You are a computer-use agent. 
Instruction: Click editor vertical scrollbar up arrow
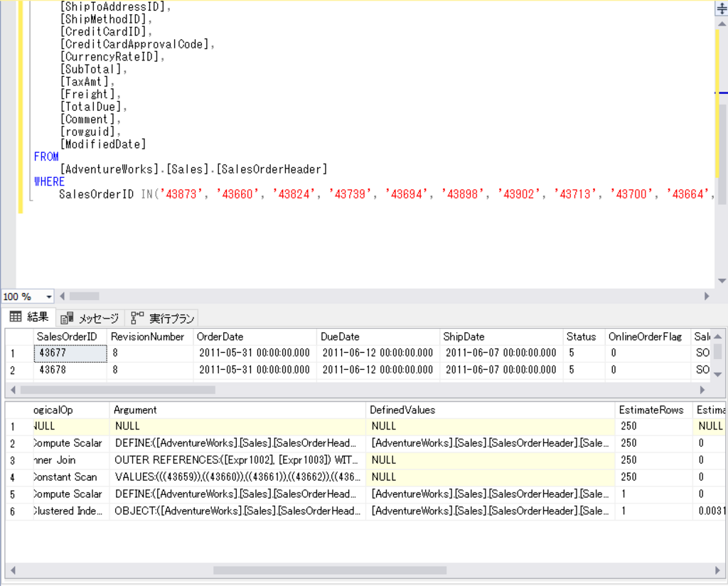tap(722, 23)
